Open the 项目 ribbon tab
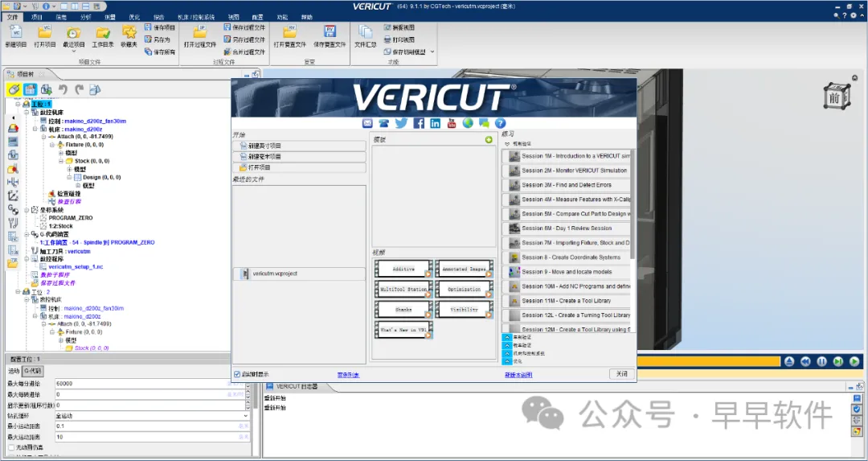 click(x=36, y=17)
